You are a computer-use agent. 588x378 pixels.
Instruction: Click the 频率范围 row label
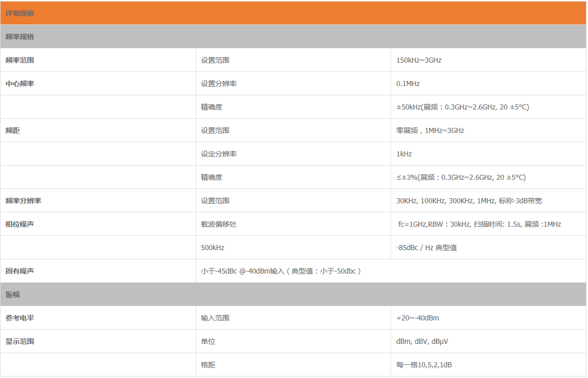20,60
